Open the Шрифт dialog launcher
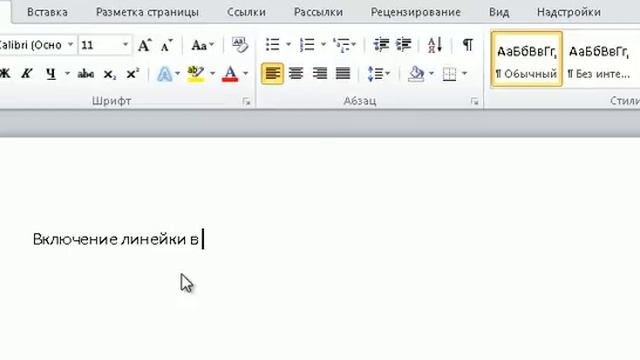Viewport: 640px width, 360px height. [x=246, y=102]
